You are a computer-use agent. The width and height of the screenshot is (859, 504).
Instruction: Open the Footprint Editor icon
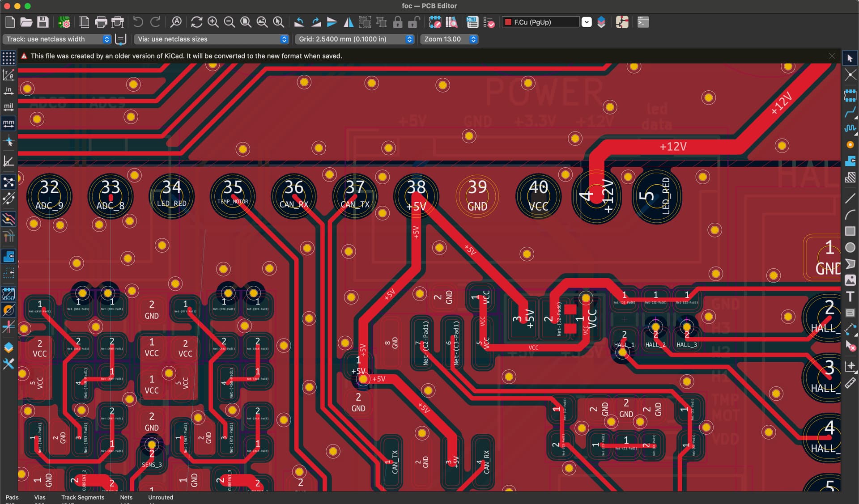[435, 22]
